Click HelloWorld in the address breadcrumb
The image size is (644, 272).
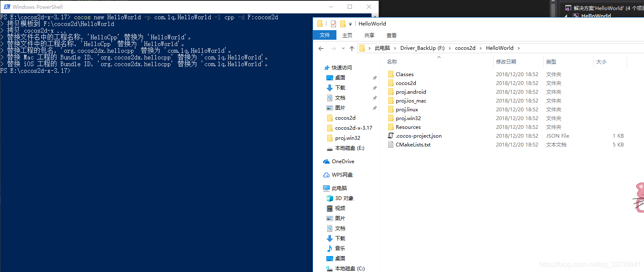(x=499, y=48)
